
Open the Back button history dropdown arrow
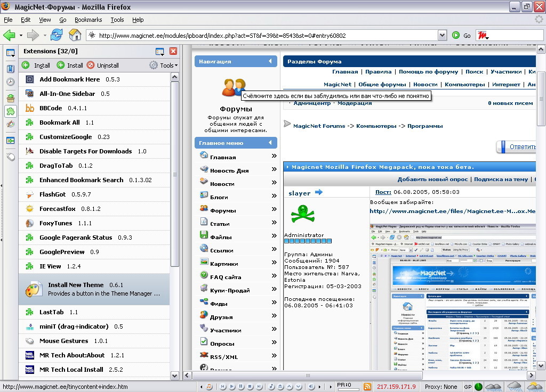tap(21, 36)
